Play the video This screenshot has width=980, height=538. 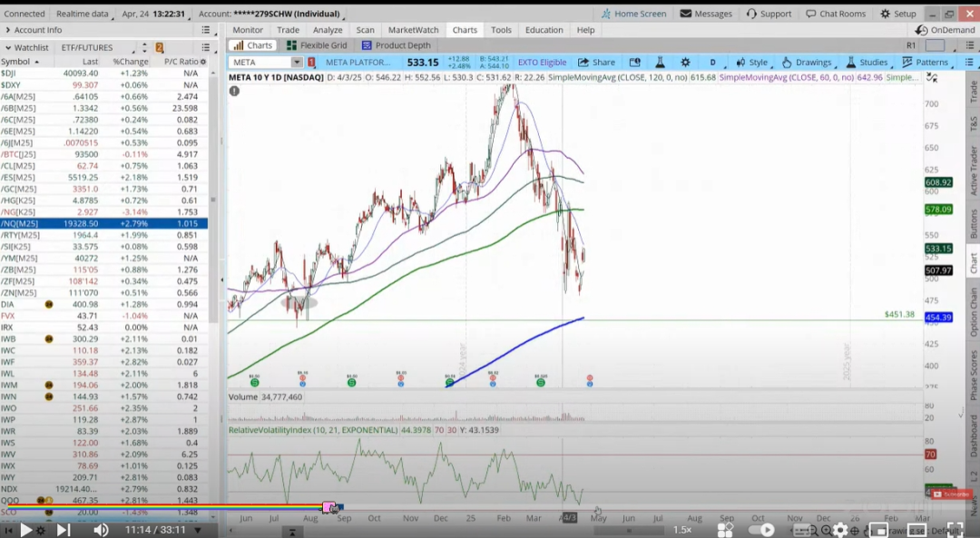(25, 530)
